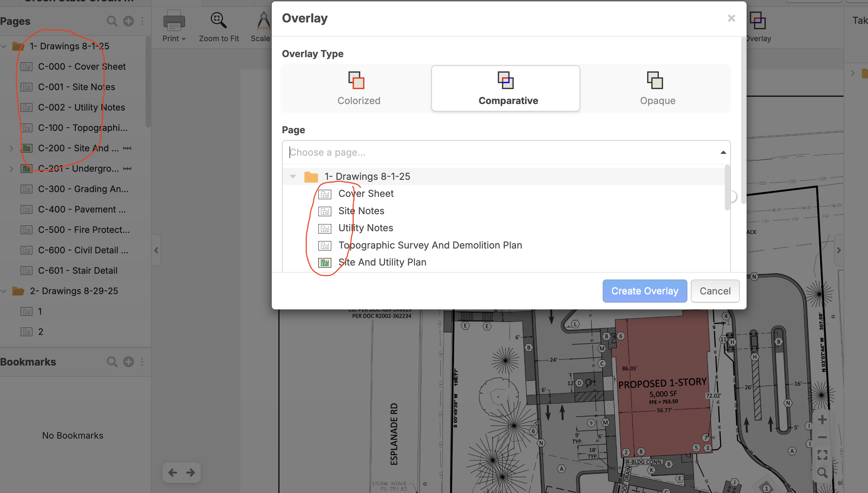Expand the right panel tree chevron
868x493 pixels.
853,73
